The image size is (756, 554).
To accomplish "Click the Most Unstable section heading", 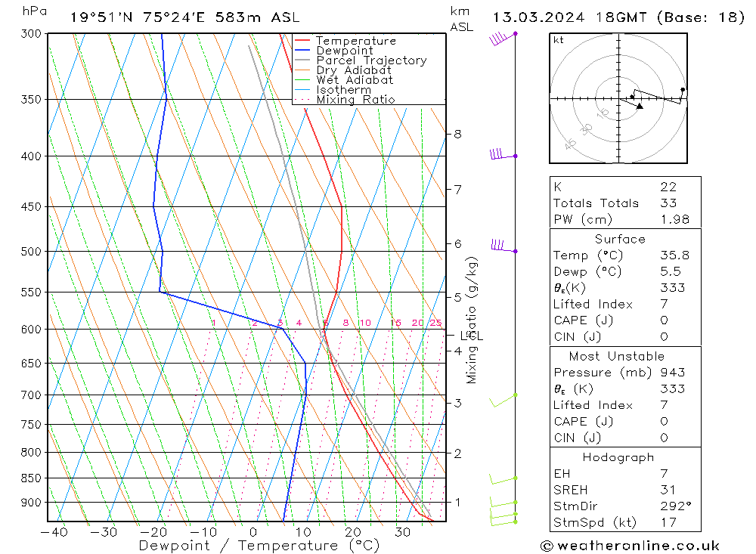I will pos(617,356).
